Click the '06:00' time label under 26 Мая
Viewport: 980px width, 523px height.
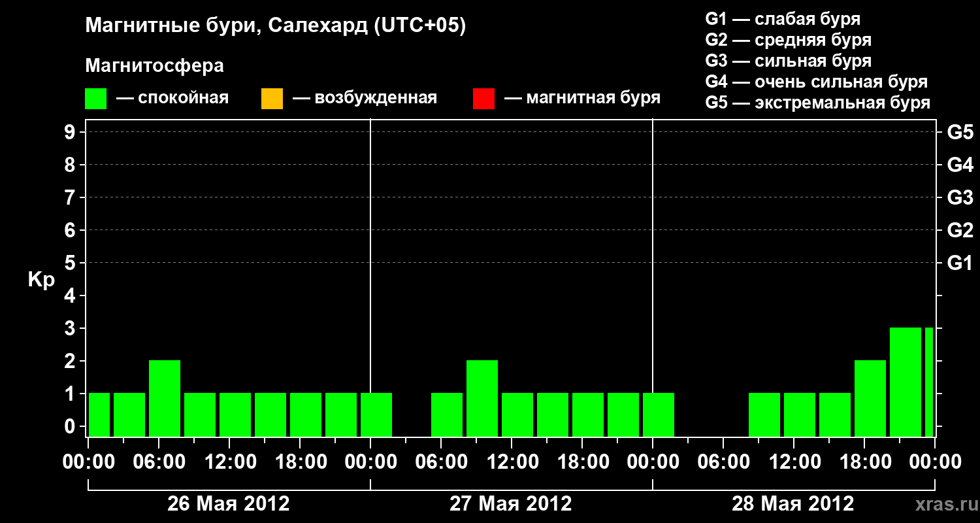click(x=159, y=462)
